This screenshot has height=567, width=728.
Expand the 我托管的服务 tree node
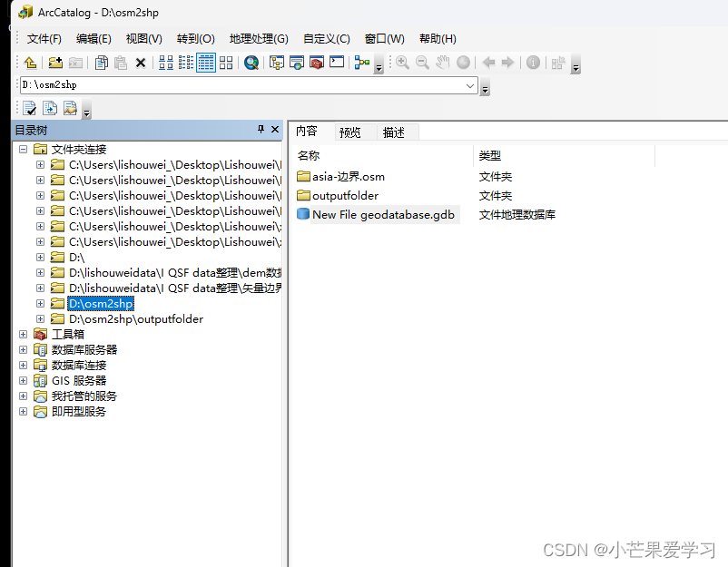coord(23,396)
